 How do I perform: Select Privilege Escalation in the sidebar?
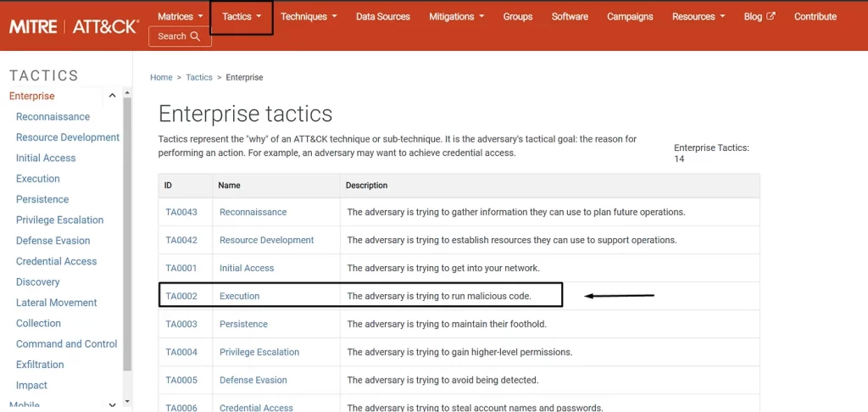point(60,220)
